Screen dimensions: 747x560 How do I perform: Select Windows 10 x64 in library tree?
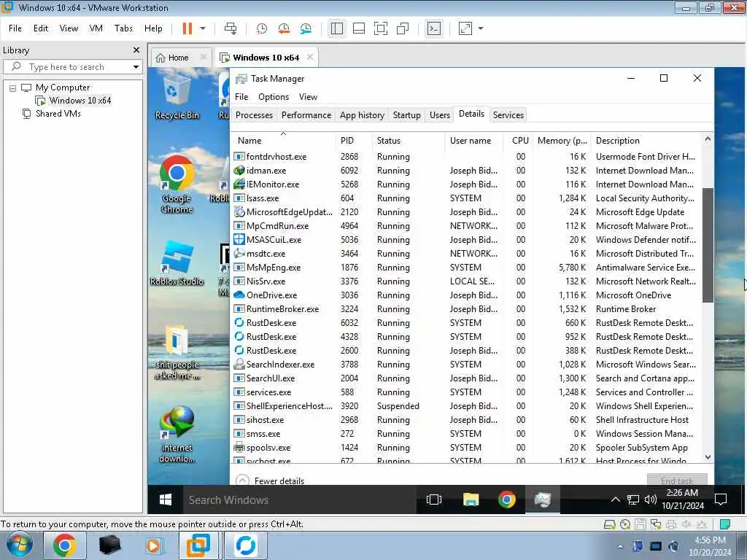(80, 101)
